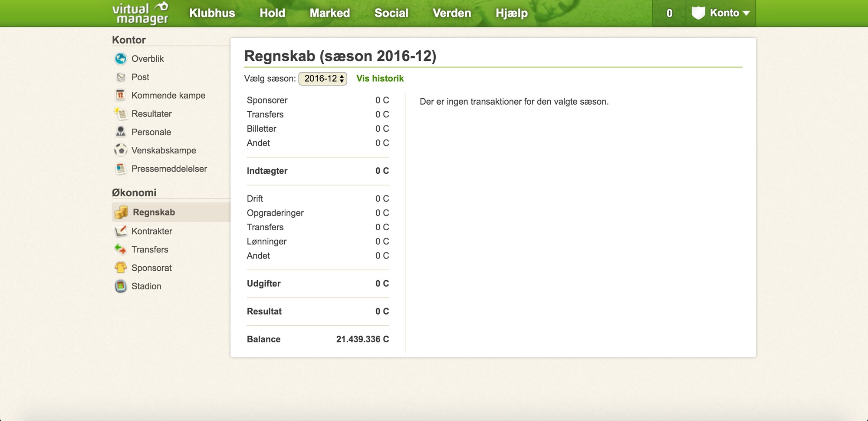Image resolution: width=868 pixels, height=421 pixels.
Task: Click the Økonomi section heading
Action: [134, 192]
